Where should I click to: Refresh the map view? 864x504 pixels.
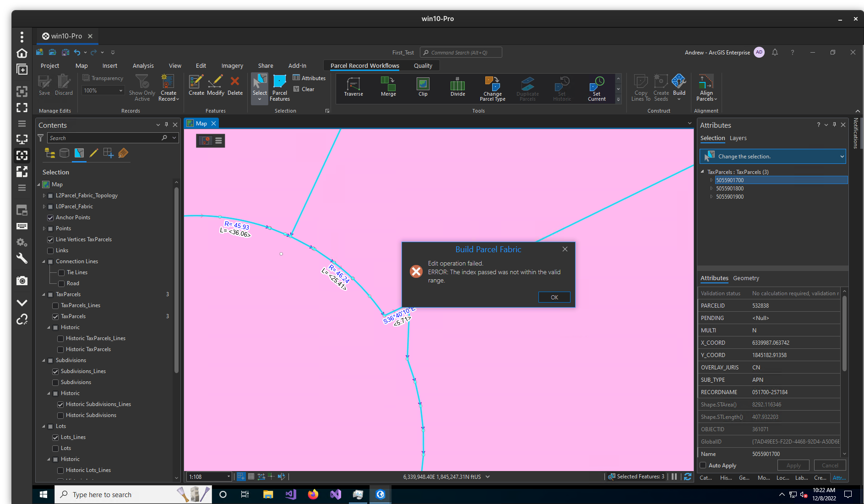pyautogui.click(x=688, y=477)
